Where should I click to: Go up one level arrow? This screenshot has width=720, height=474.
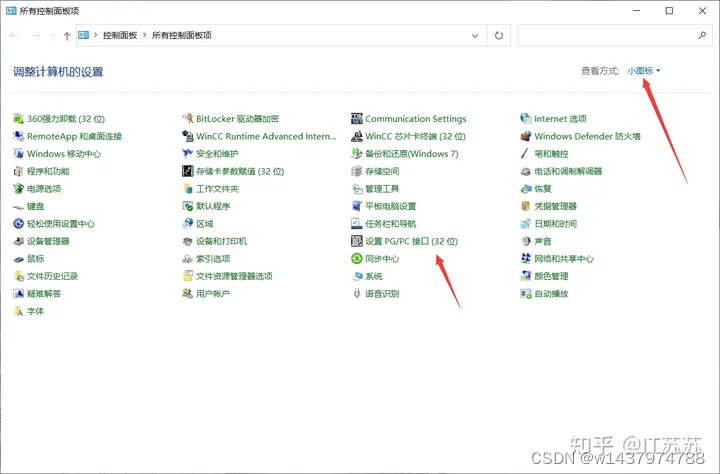(x=67, y=35)
